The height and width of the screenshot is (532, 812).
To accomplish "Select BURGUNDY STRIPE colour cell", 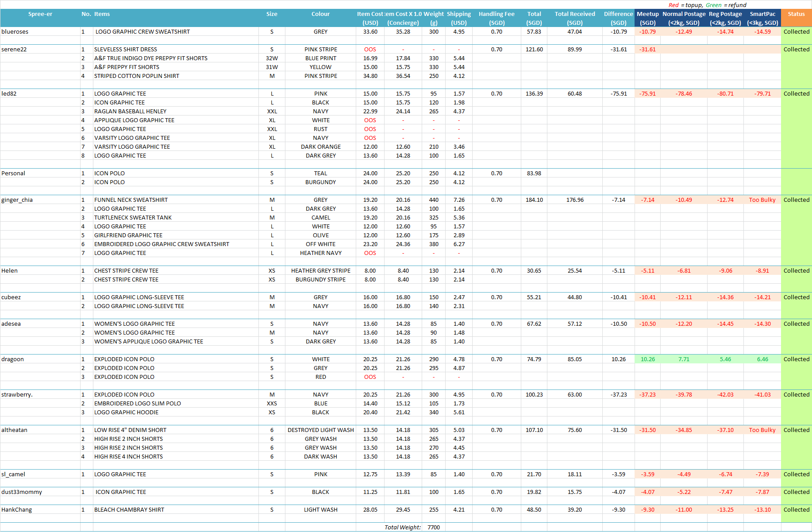I will [321, 280].
